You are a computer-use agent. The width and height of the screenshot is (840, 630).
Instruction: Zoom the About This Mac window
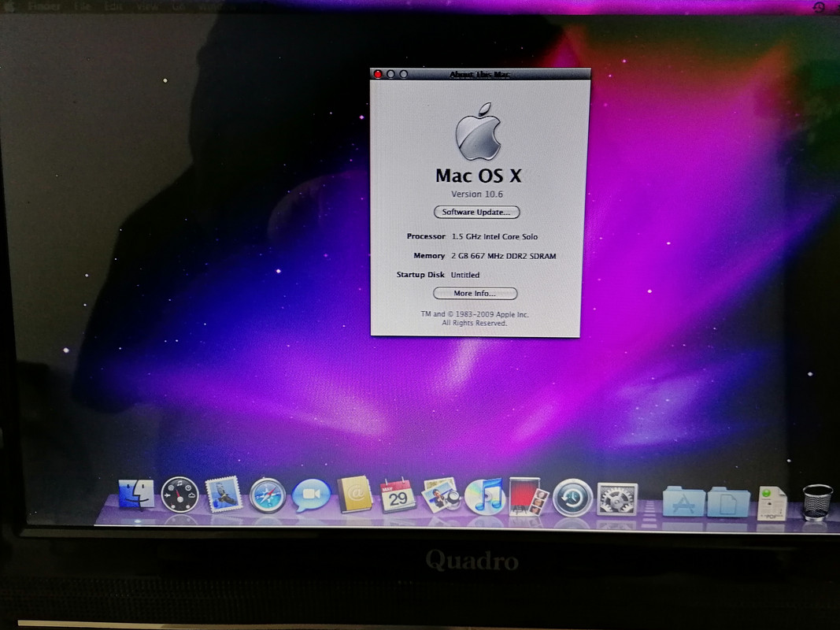(x=403, y=75)
